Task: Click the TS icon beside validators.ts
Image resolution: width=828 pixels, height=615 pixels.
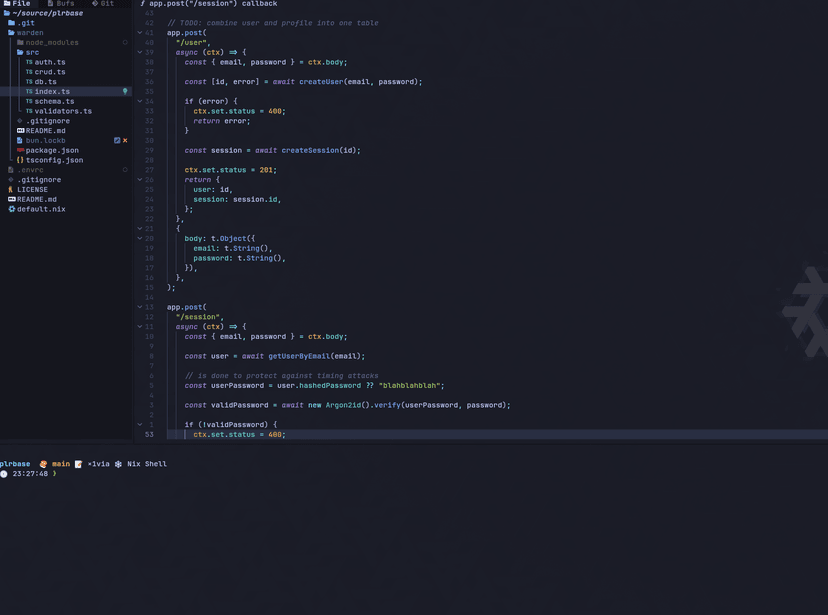Action: click(29, 111)
